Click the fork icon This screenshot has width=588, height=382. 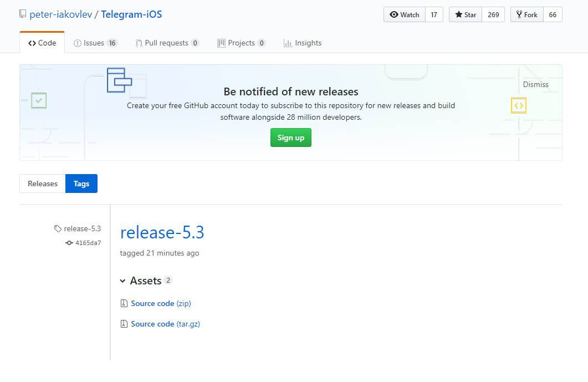[x=519, y=14]
